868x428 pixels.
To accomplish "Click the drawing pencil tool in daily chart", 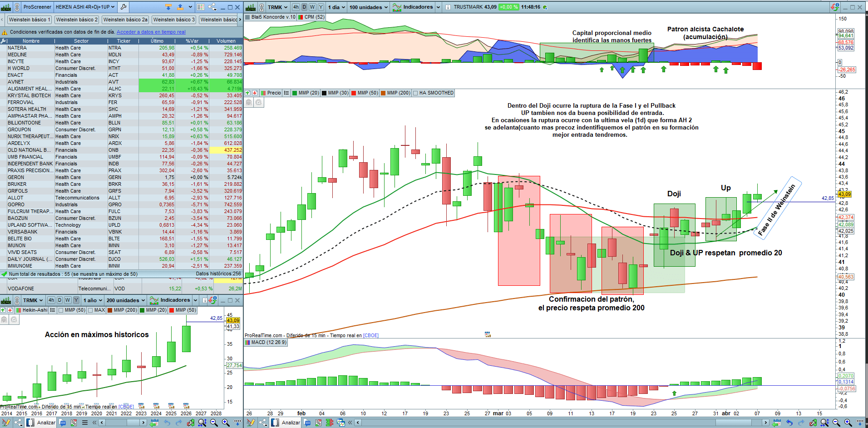I will (251, 423).
